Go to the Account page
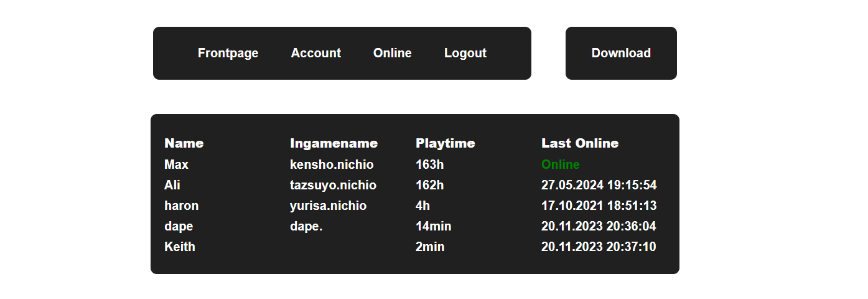Image resolution: width=868 pixels, height=299 pixels. 315,53
